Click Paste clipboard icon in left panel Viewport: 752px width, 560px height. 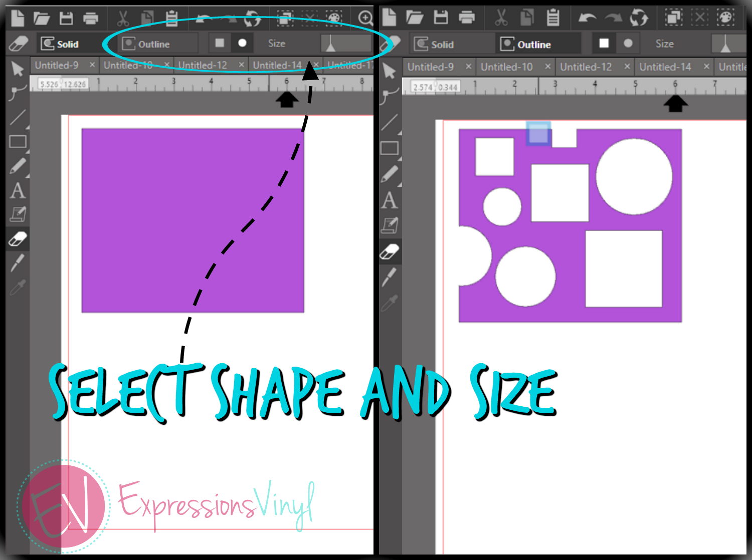[x=172, y=19]
